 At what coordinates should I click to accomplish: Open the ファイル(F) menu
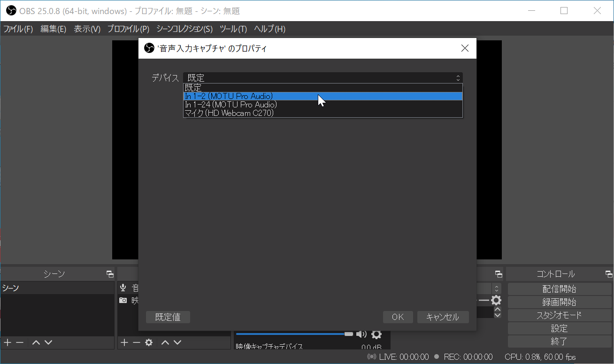tap(18, 29)
